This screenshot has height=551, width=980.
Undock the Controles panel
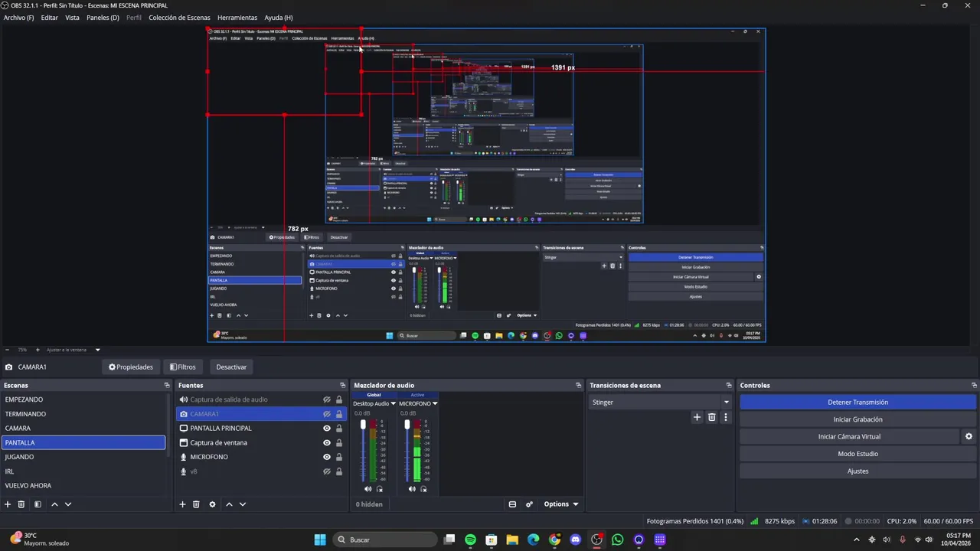click(974, 386)
